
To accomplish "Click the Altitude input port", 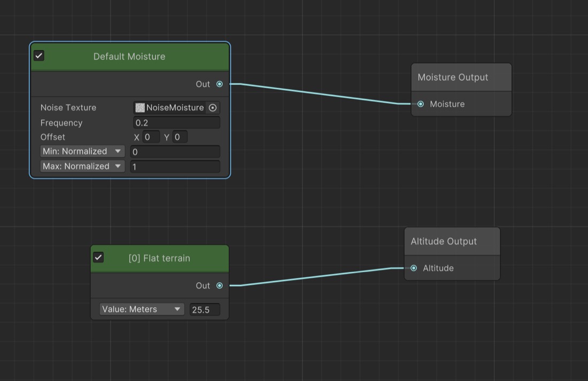I will [x=414, y=268].
